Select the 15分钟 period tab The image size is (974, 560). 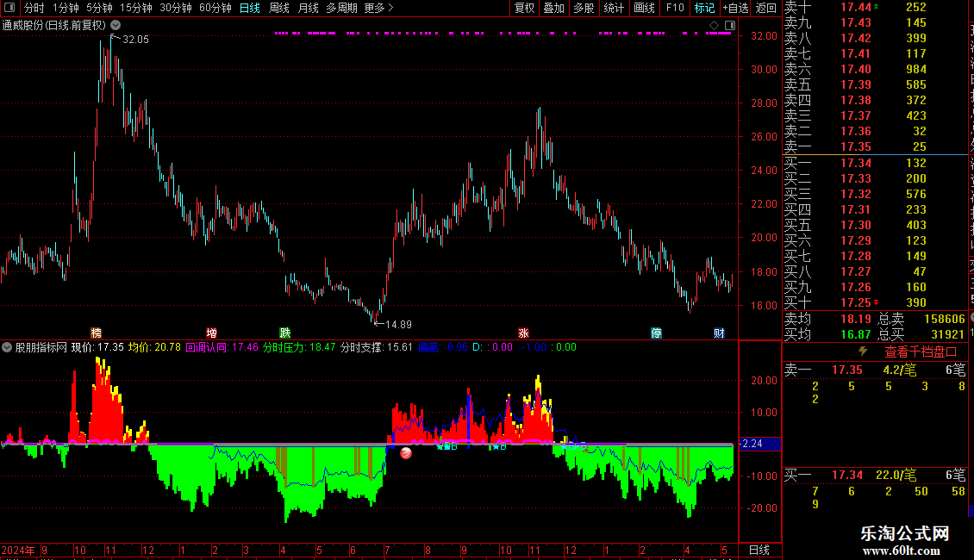tap(136, 8)
